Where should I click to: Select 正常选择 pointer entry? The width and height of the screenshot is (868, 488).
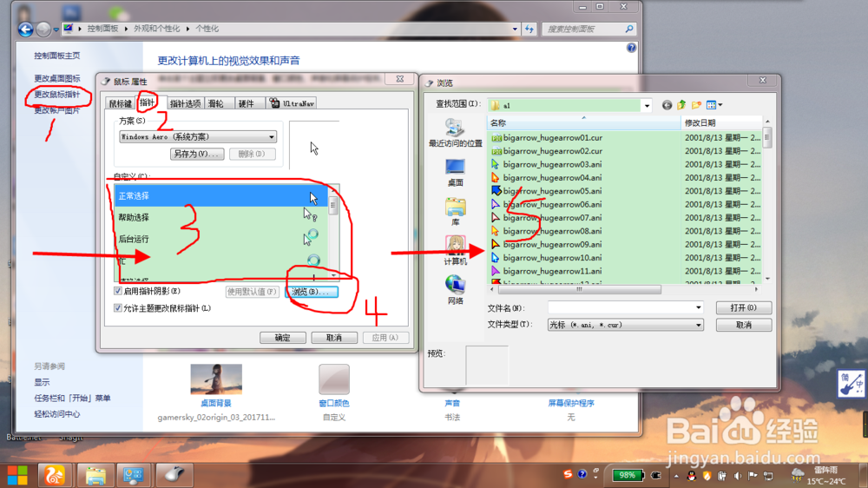tap(220, 196)
